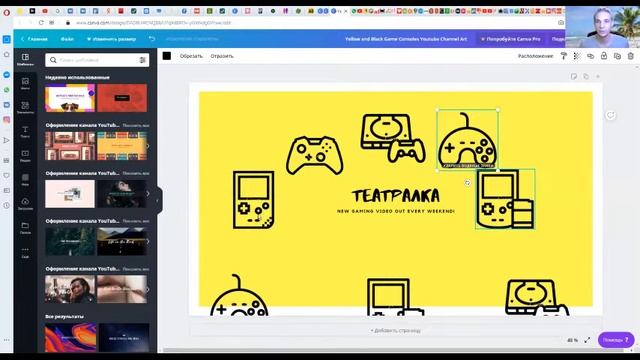The height and width of the screenshot is (360, 640).
Task: Click the duplicate page icon above canvas
Action: point(586,76)
